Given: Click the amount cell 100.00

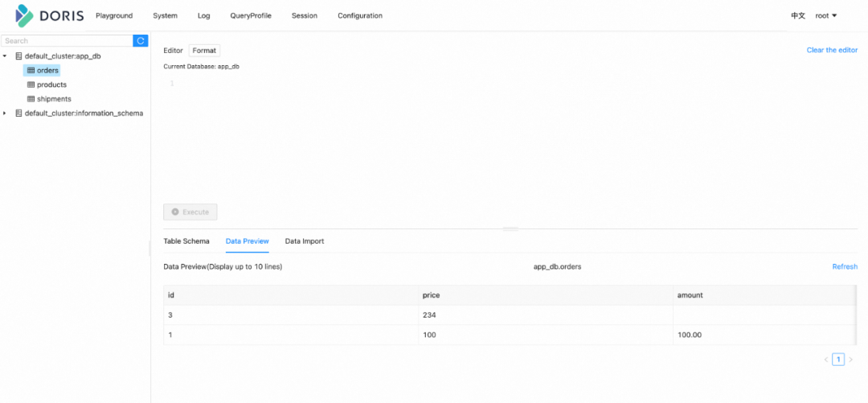Looking at the screenshot, I should [765, 335].
